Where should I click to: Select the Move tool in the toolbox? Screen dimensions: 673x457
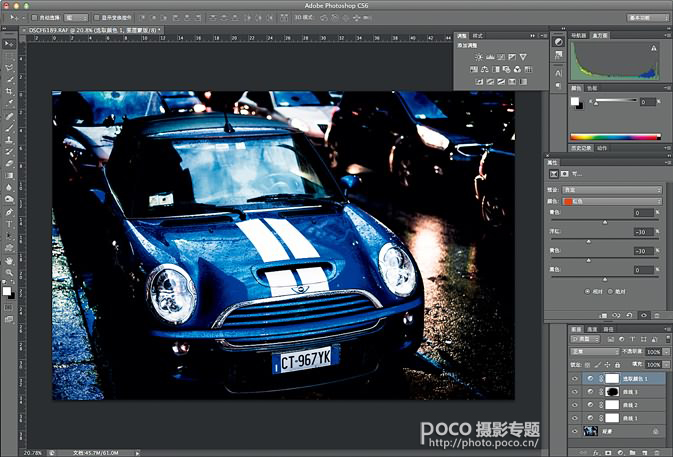pos(9,44)
